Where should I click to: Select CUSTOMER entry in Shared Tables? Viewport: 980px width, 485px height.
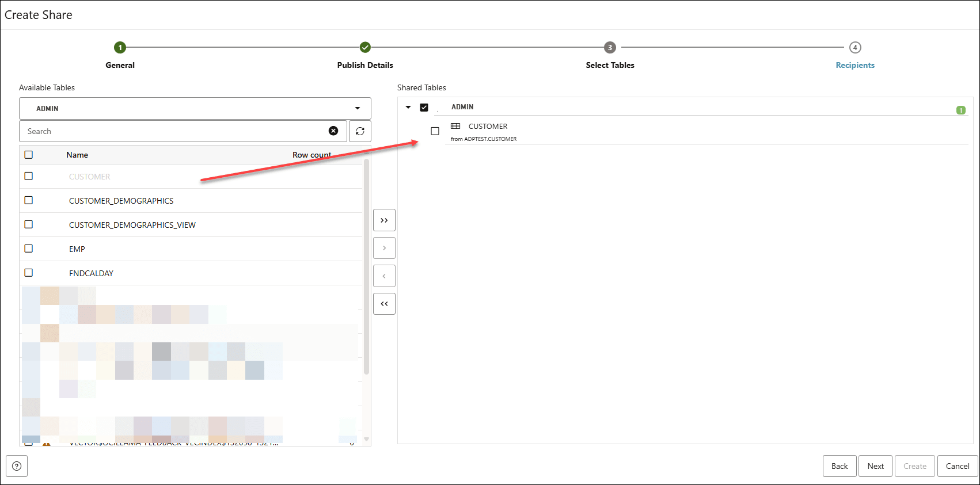click(x=488, y=126)
